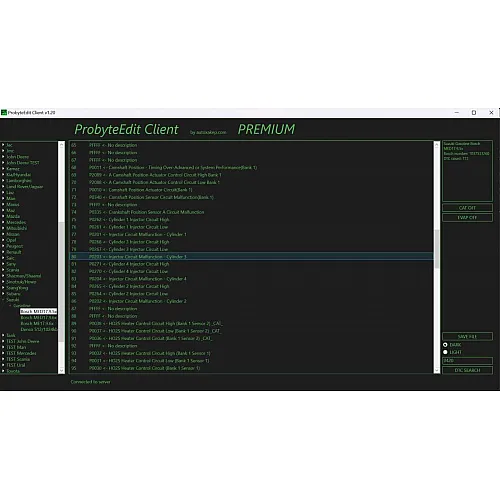Select the Denso ECU item under Gasoline
Image resolution: width=500 pixels, height=500 pixels.
click(38, 329)
